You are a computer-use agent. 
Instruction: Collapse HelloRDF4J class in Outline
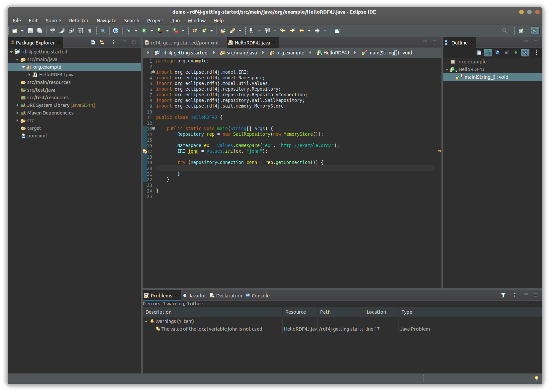(447, 69)
